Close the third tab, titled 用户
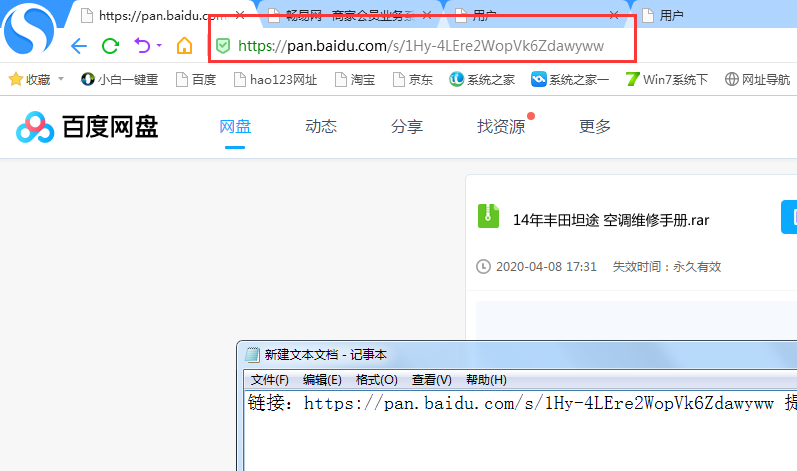This screenshot has width=797, height=471. [x=614, y=16]
